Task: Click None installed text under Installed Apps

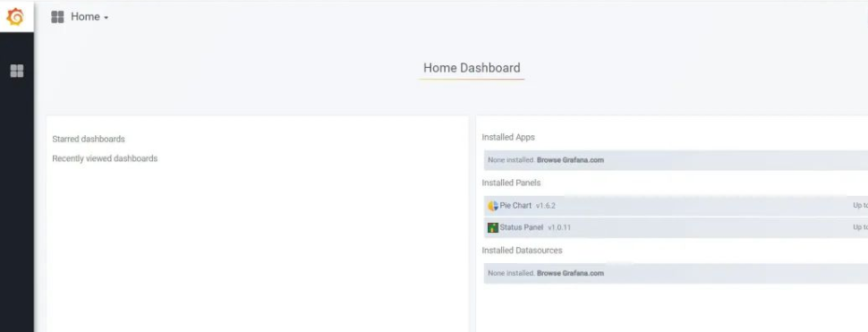Action: (x=511, y=160)
